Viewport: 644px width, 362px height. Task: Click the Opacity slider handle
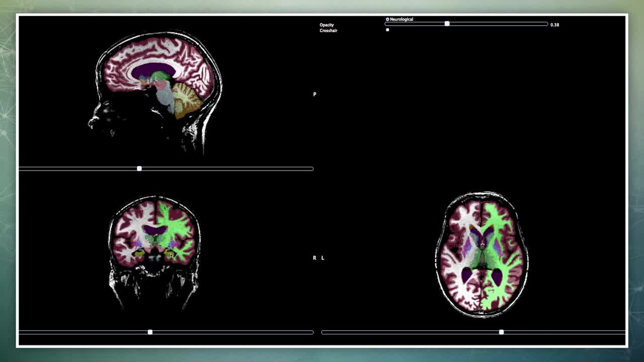point(447,24)
